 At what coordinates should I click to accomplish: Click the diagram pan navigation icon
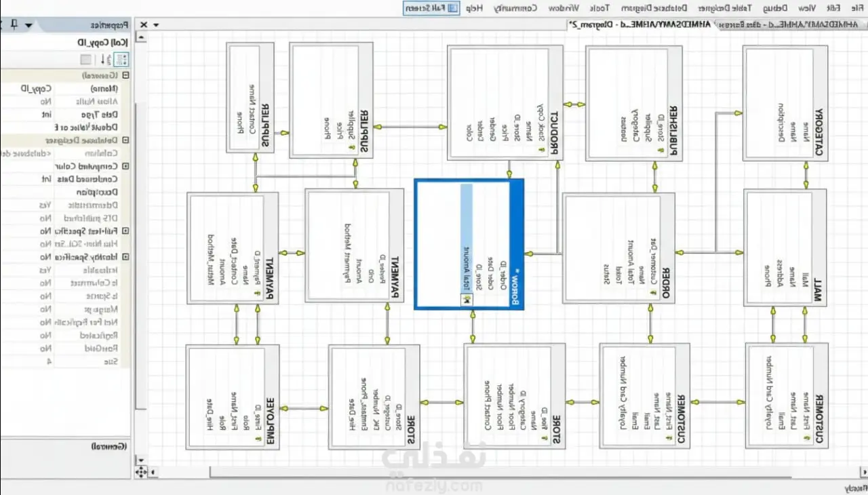pyautogui.click(x=141, y=471)
